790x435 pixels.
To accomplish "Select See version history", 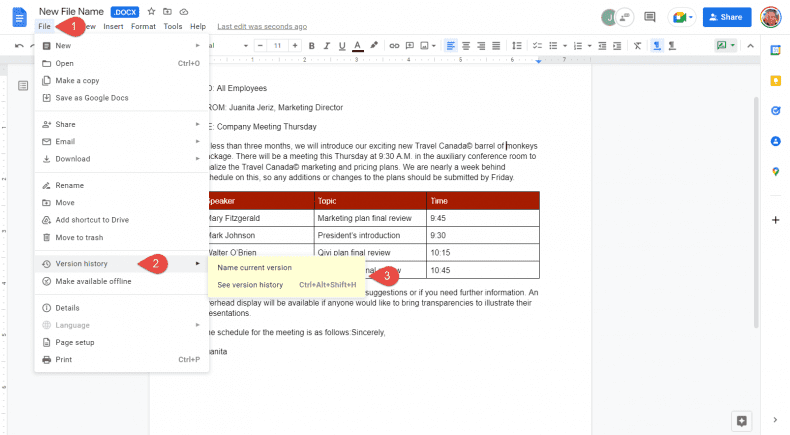I will click(x=250, y=285).
